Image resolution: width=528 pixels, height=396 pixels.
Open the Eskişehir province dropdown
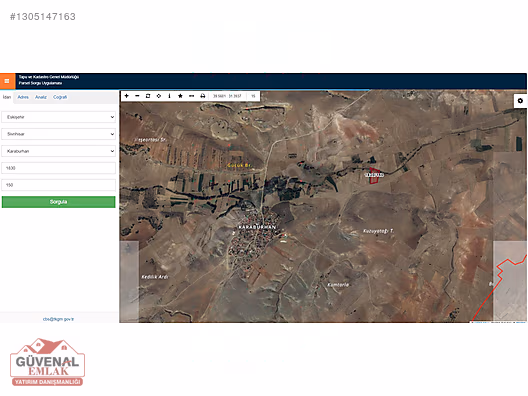click(59, 117)
